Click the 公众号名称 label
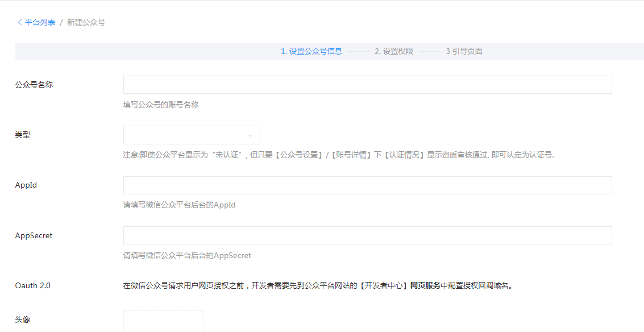 (34, 85)
